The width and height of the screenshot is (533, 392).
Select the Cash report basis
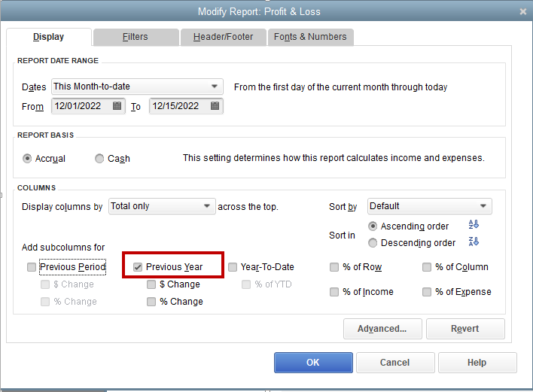point(99,159)
